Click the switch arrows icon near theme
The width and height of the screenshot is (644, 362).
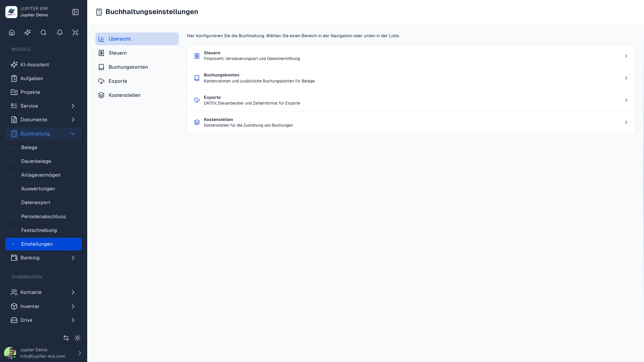(66, 338)
